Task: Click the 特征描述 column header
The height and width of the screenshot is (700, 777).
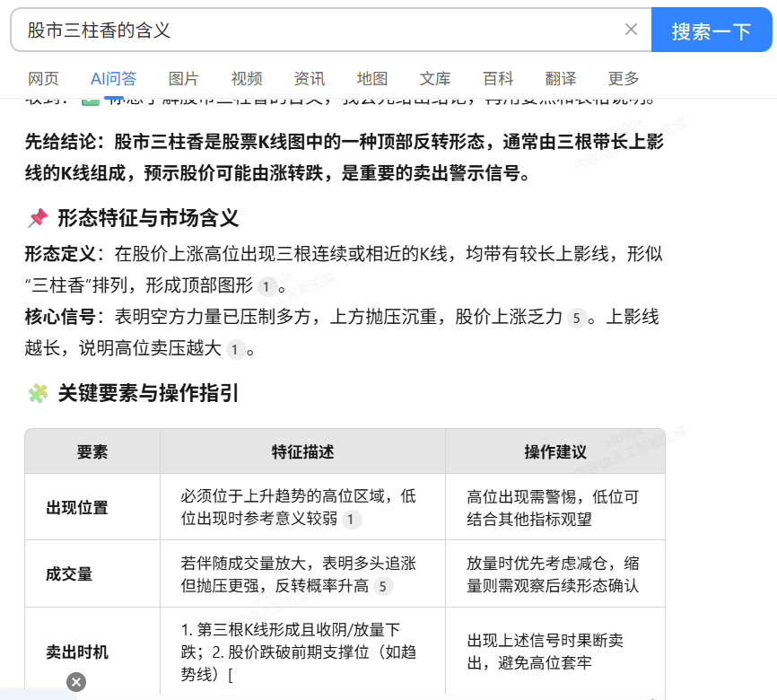Action: point(302,451)
